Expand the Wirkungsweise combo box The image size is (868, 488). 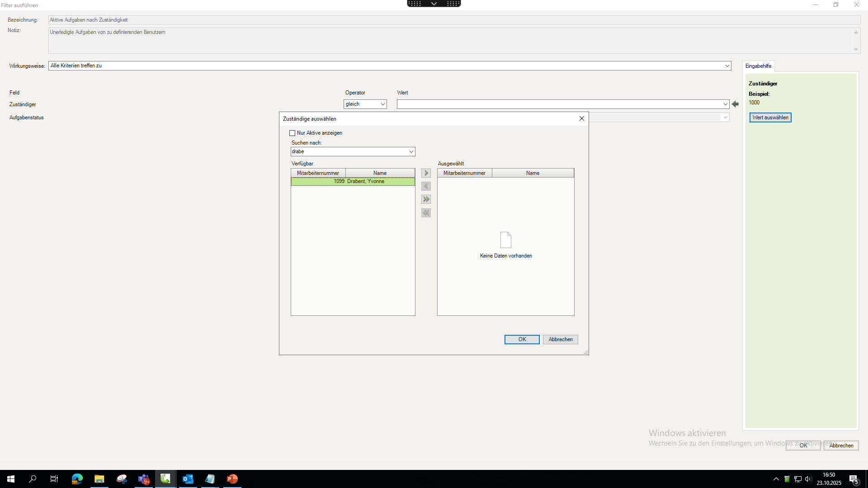click(727, 66)
